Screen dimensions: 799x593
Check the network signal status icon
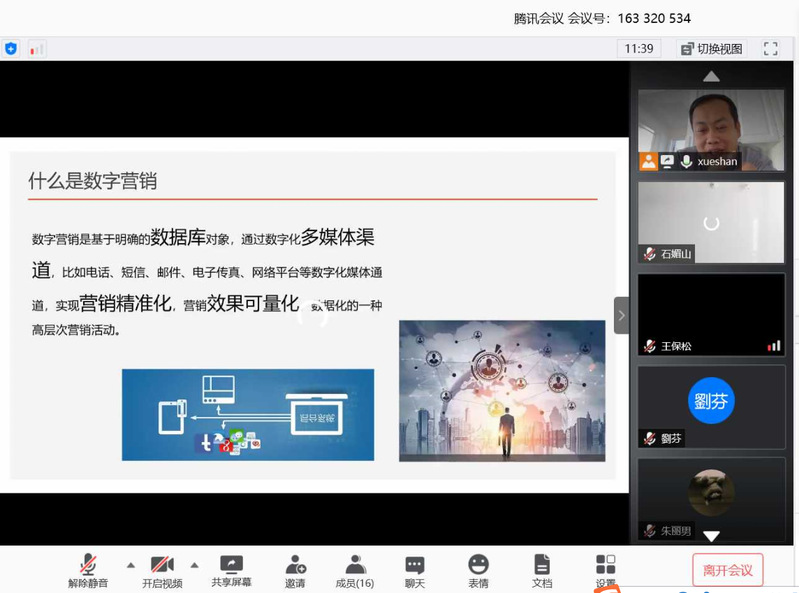click(36, 48)
